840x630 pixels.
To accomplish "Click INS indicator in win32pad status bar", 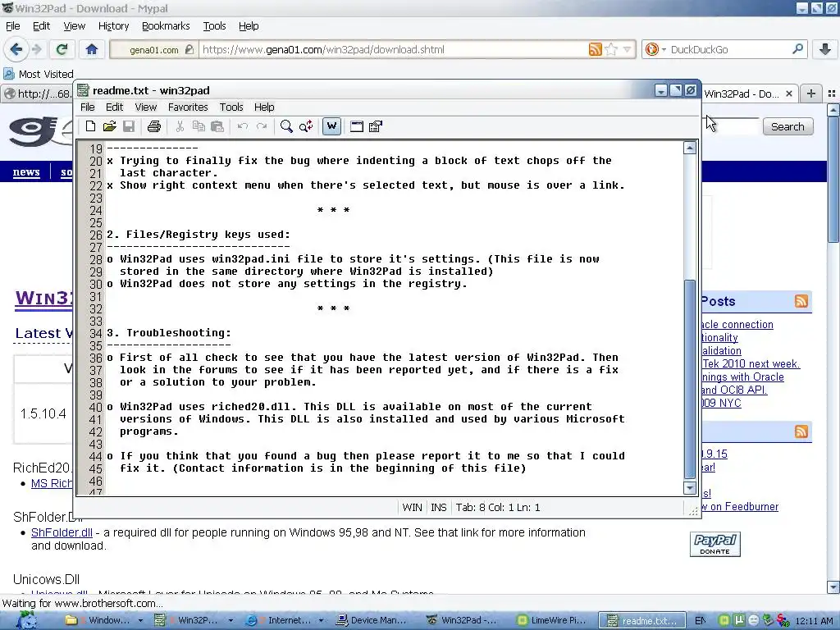I will [439, 507].
